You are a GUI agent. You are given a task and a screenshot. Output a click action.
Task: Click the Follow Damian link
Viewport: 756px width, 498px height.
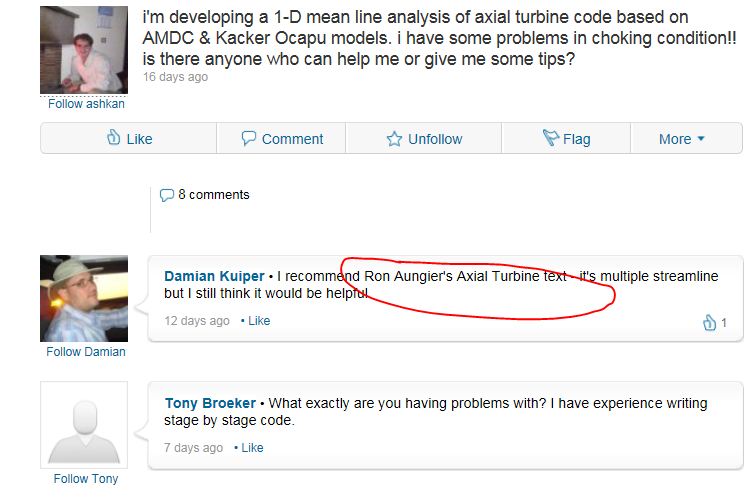coord(86,352)
